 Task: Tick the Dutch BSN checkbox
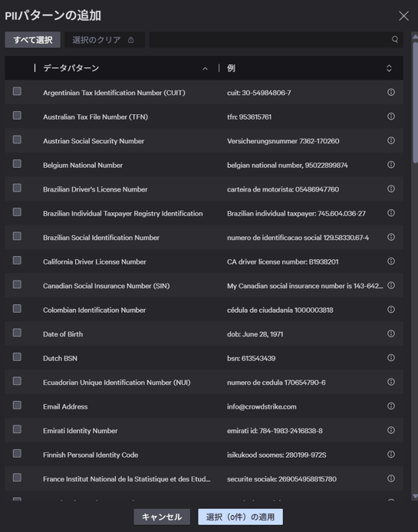[17, 356]
